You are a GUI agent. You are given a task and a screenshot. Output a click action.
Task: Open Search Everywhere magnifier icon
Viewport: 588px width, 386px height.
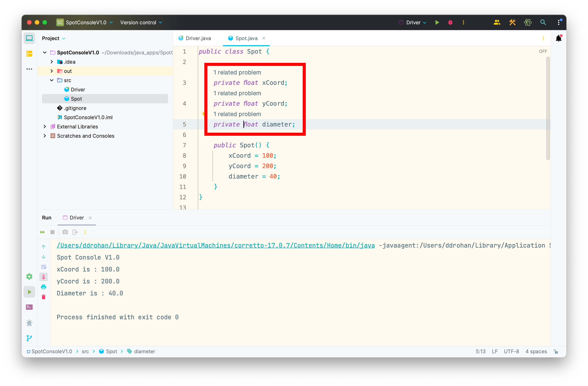[x=543, y=23]
